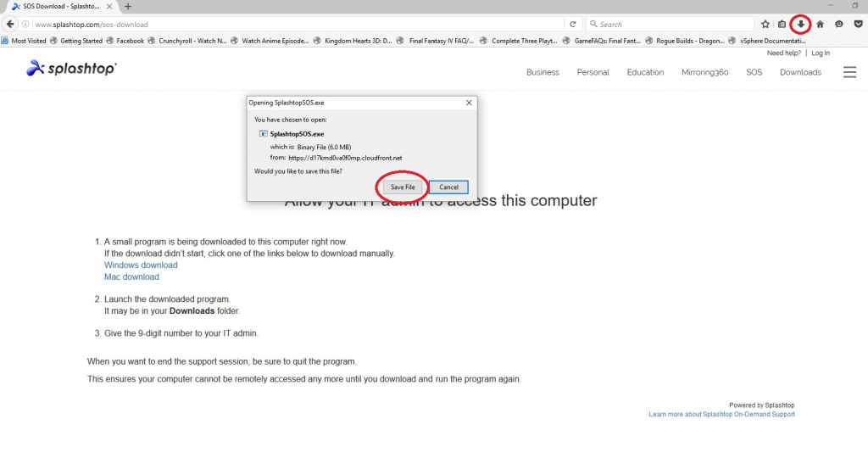
Task: Open the Downloads navigation item
Action: tap(800, 72)
